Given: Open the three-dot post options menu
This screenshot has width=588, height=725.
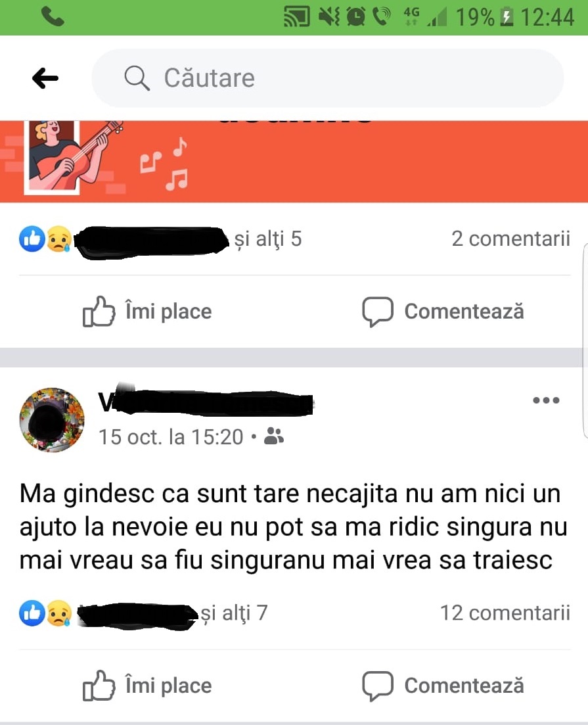Looking at the screenshot, I should (x=546, y=400).
